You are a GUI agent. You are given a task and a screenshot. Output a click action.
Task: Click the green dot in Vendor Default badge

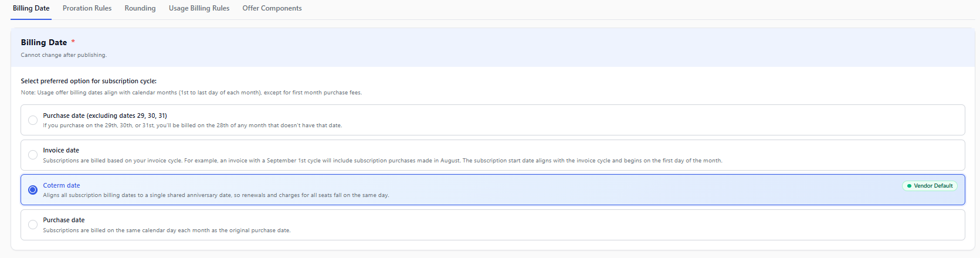pos(909,186)
